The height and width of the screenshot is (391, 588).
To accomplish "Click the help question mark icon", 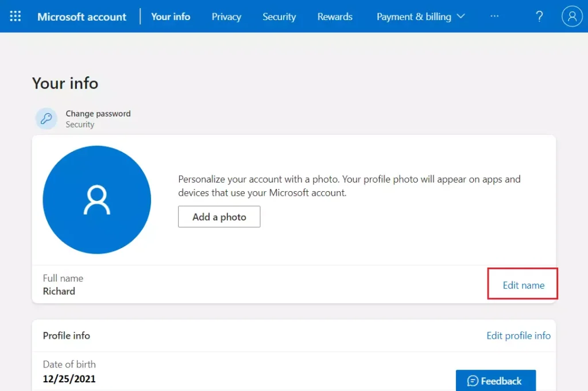I will [539, 16].
